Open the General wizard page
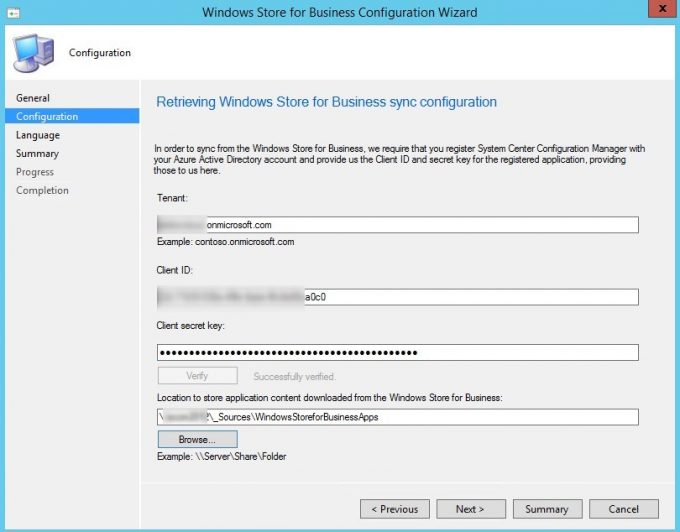The width and height of the screenshot is (680, 532). (x=33, y=98)
